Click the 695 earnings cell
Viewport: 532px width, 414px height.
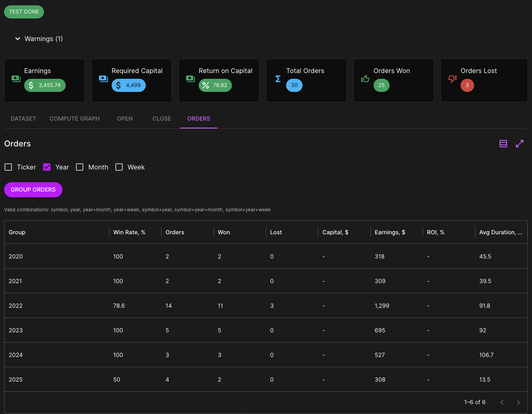click(397, 330)
